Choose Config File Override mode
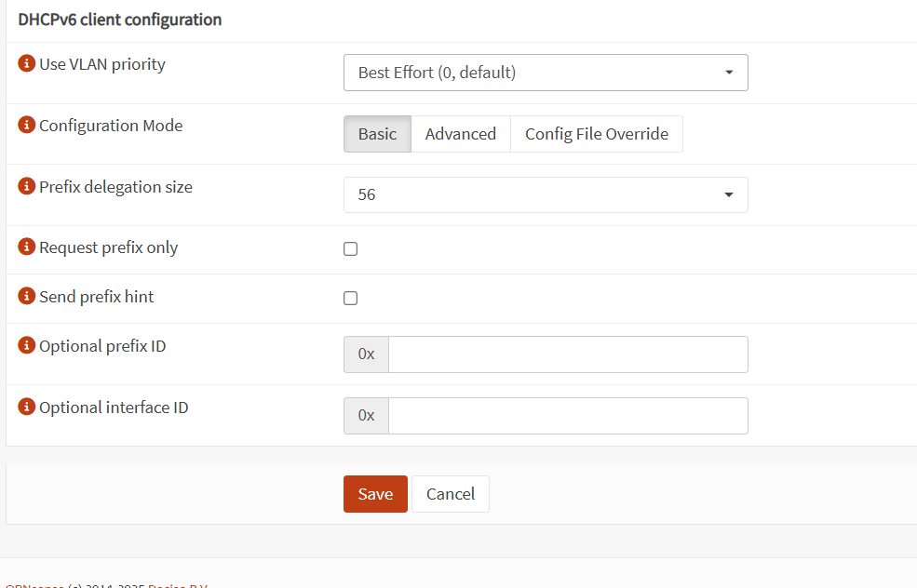This screenshot has width=917, height=588. point(596,134)
